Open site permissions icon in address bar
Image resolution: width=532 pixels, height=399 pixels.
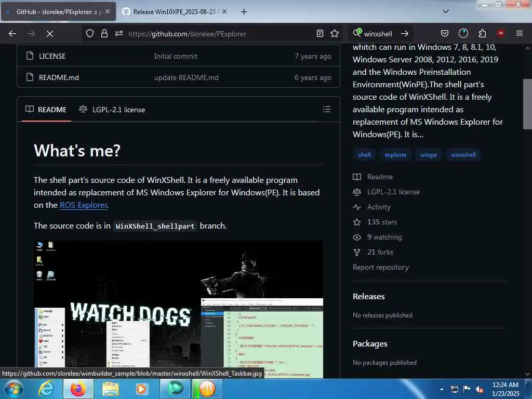(x=119, y=34)
